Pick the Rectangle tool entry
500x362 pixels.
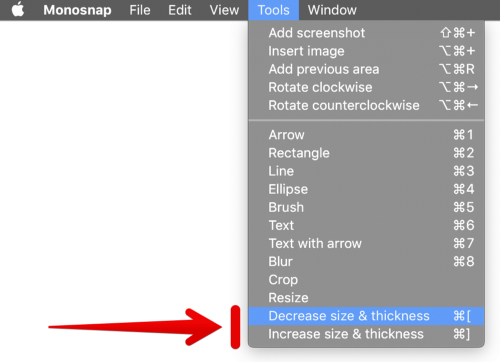[366, 153]
